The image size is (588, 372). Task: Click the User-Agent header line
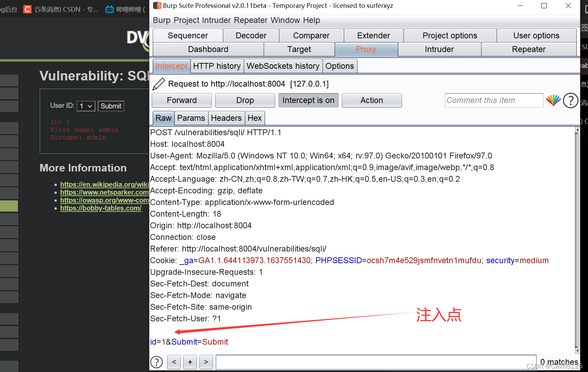pyautogui.click(x=321, y=156)
